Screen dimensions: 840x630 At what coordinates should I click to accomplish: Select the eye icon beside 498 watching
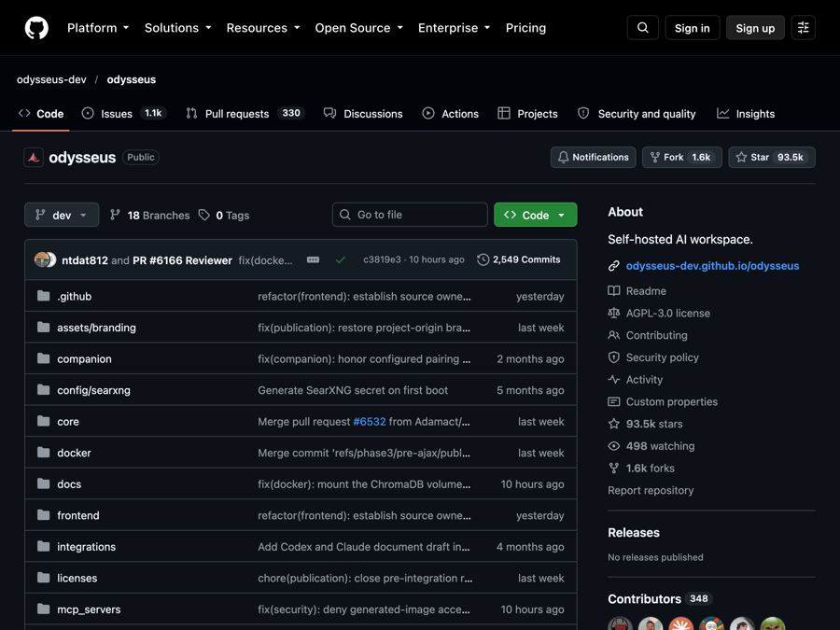coord(614,446)
